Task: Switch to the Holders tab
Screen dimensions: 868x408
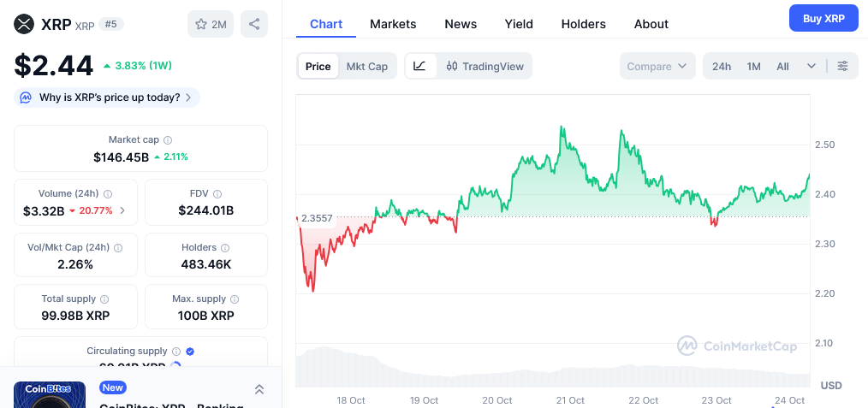Action: [x=583, y=24]
